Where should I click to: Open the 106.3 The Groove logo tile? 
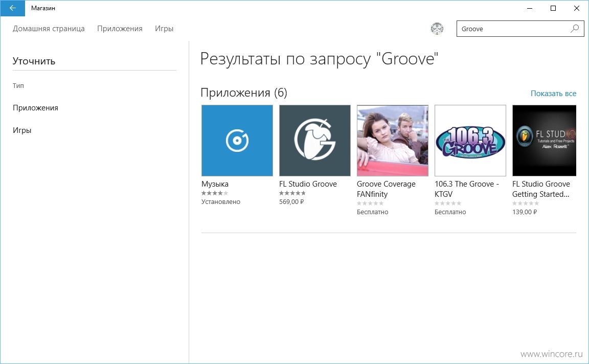coord(470,141)
